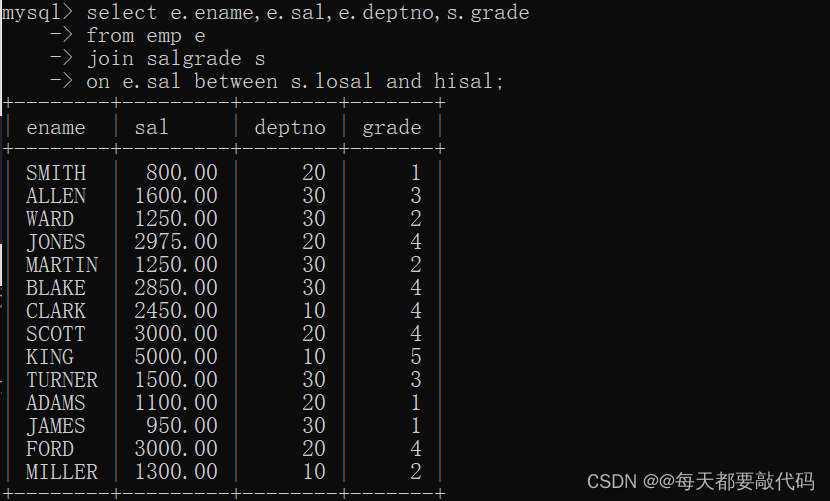Click the 'ename' column header
Viewport: 830px width, 501px height.
pos(56,128)
